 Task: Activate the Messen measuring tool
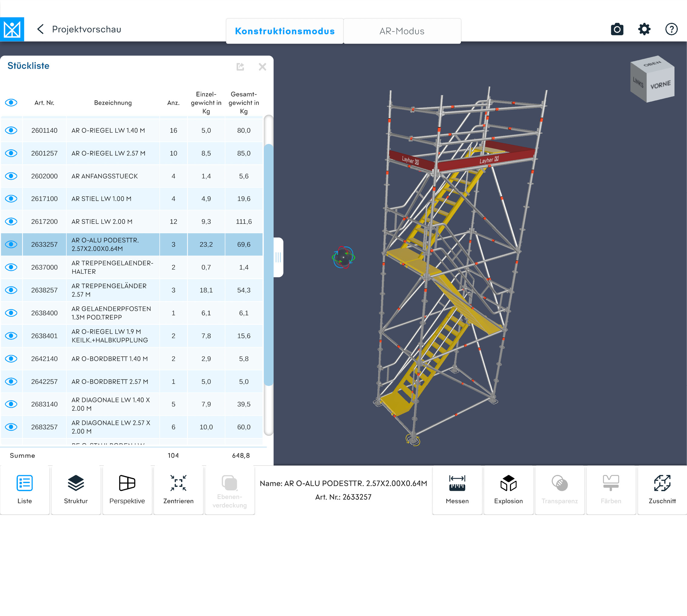[x=457, y=490]
